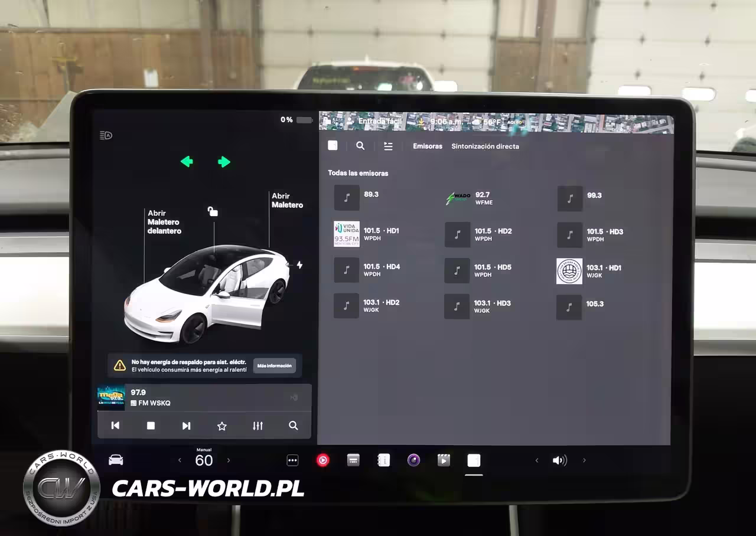Open the owner's manual app icon
Image resolution: width=756 pixels, height=536 pixels.
[383, 460]
